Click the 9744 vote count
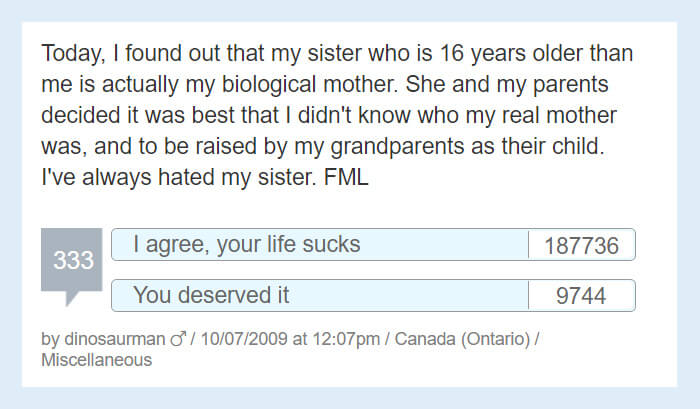Image resolution: width=700 pixels, height=409 pixels. coord(582,296)
